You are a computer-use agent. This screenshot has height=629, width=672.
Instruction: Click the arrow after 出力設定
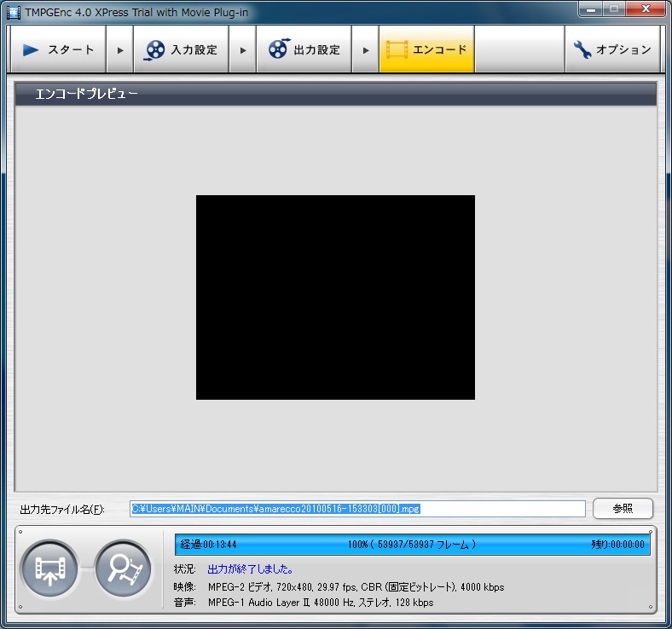click(366, 49)
